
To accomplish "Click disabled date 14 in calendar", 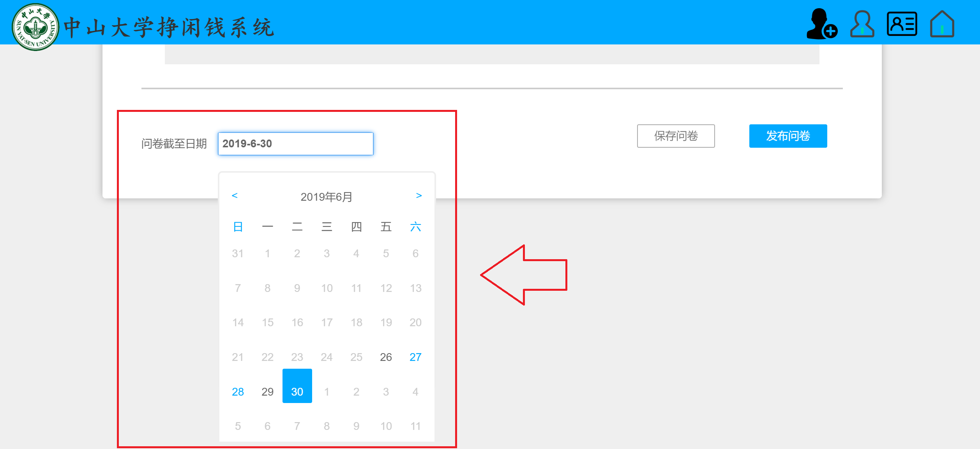I will 238,322.
